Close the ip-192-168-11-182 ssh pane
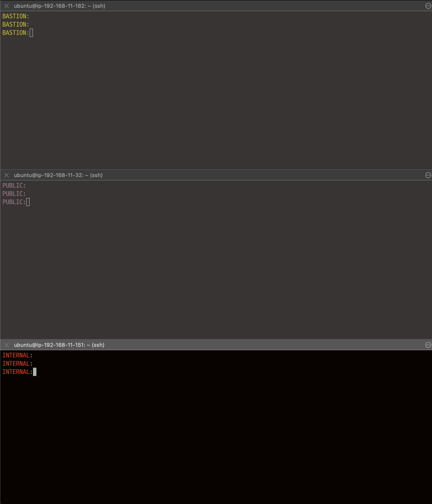Image resolution: width=432 pixels, height=504 pixels. tap(7, 6)
